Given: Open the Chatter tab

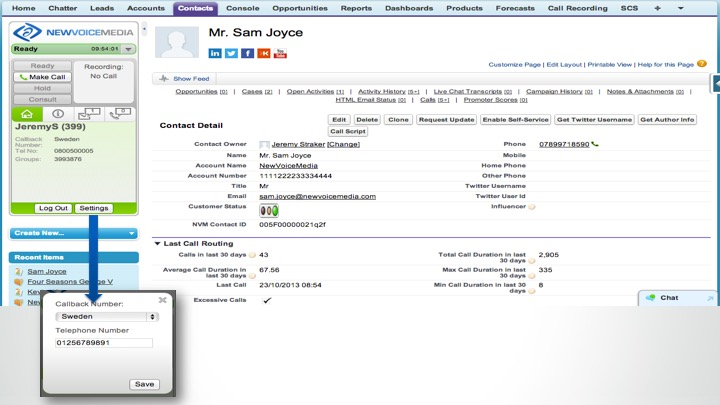Looking at the screenshot, I should (62, 8).
